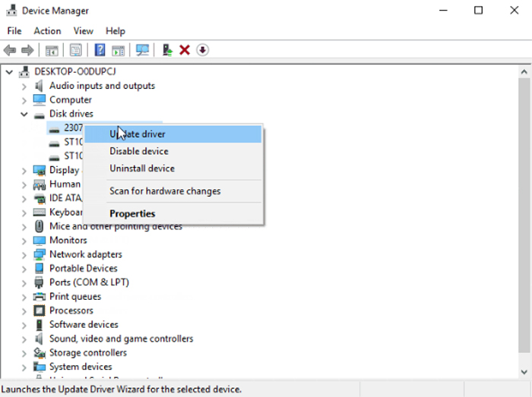Open the Help menu
The image size is (532, 397).
[x=116, y=31]
